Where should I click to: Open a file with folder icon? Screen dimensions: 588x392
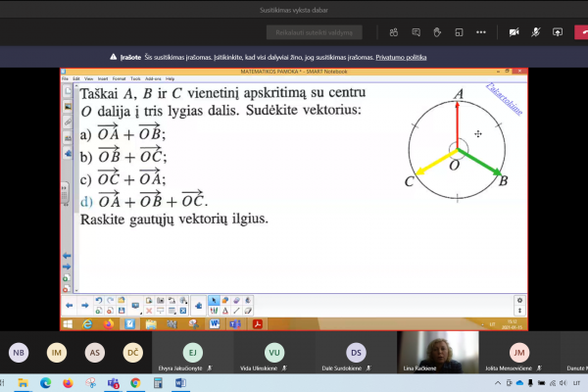[x=122, y=301]
